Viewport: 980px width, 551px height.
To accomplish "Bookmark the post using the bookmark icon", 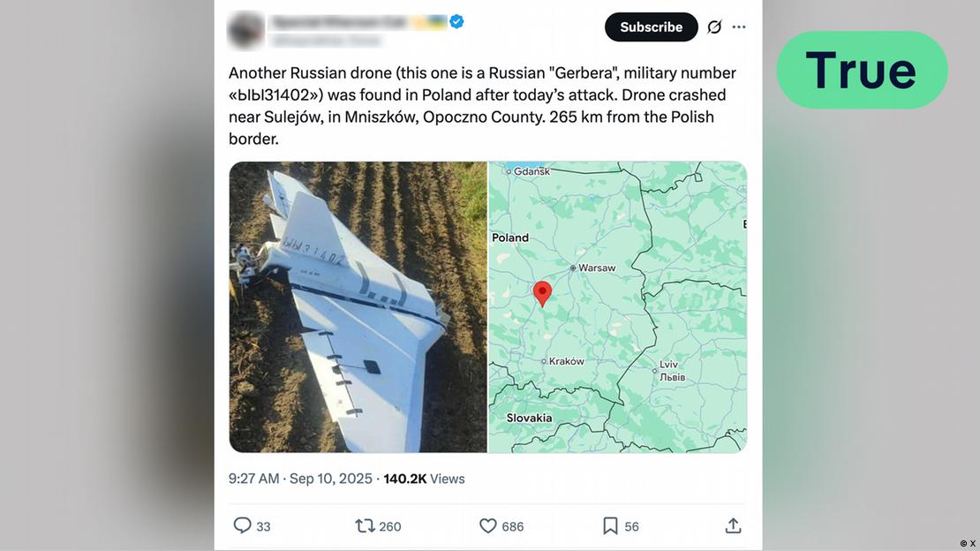I will tap(610, 525).
